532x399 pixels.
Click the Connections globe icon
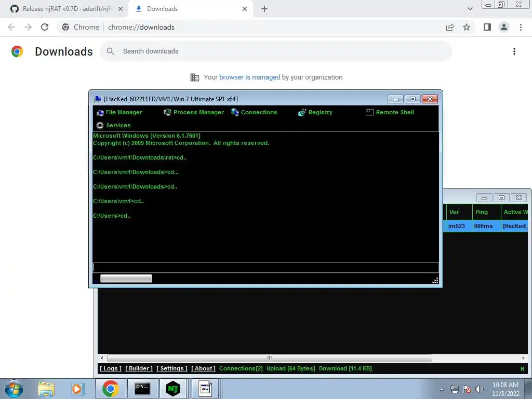[x=235, y=112]
